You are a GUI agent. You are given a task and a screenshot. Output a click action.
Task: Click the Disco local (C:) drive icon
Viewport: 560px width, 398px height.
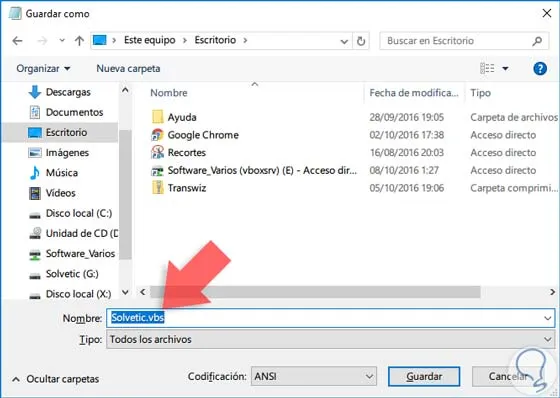pyautogui.click(x=35, y=214)
